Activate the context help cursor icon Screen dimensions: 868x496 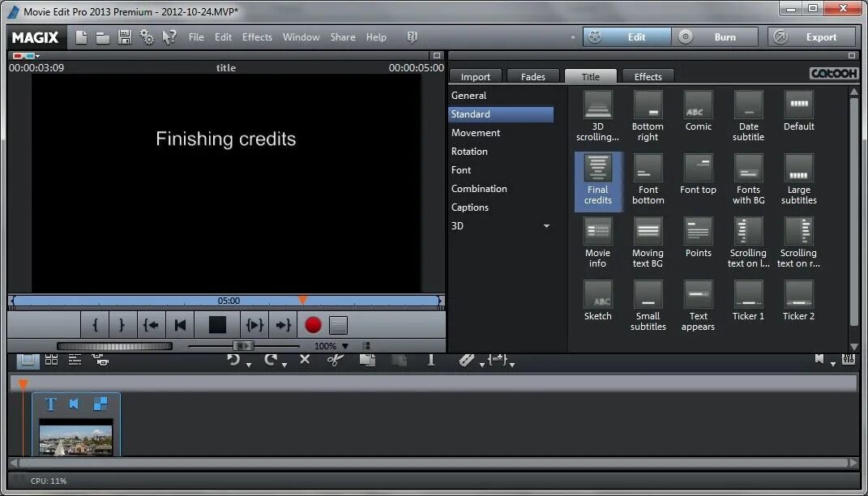point(169,37)
